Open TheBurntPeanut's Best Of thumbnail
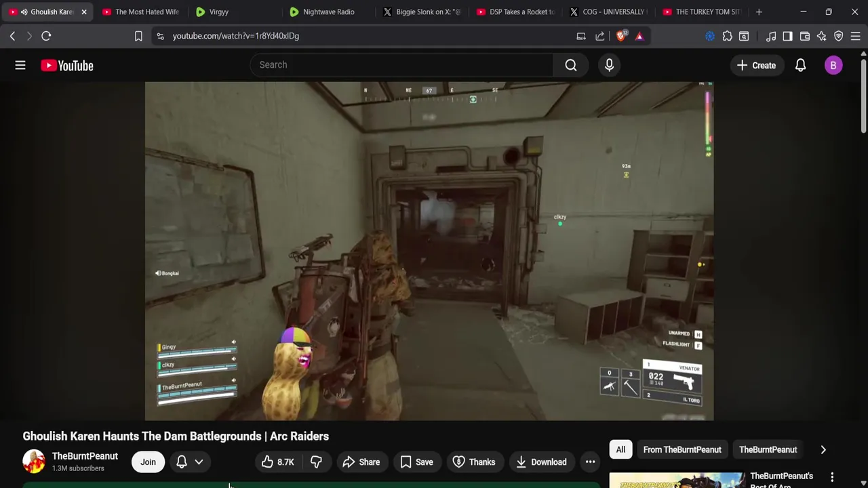Image resolution: width=868 pixels, height=488 pixels. 677,481
